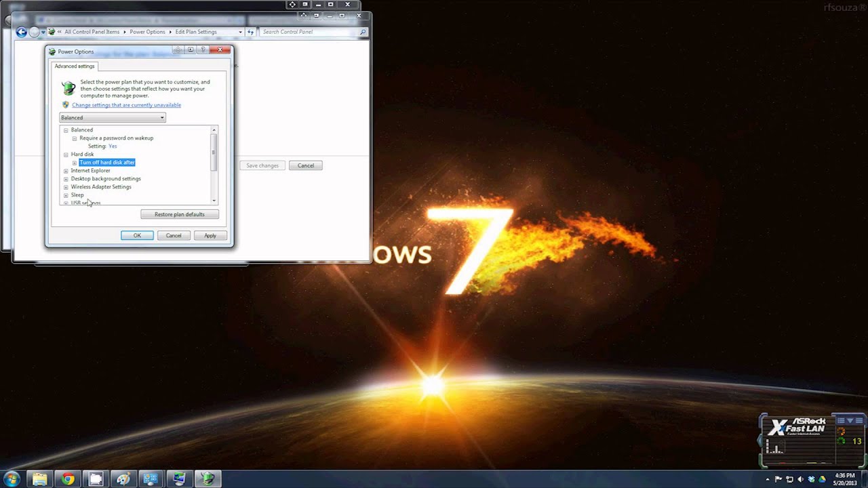Screen dimensions: 868x488
Task: Click the Yes value beside Setting
Action: click(x=113, y=146)
